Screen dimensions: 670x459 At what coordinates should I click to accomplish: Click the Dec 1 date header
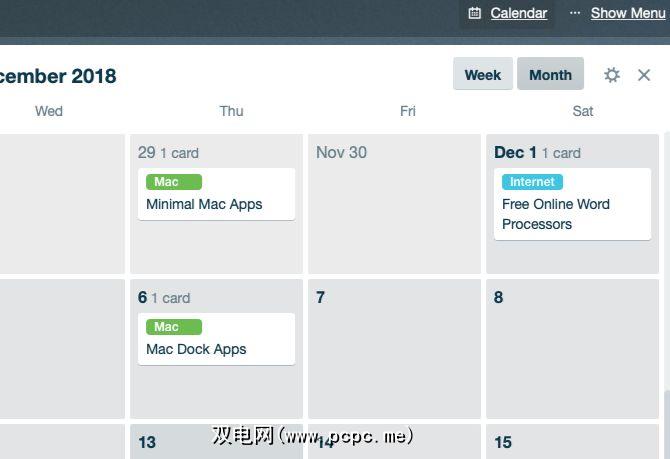coord(515,152)
